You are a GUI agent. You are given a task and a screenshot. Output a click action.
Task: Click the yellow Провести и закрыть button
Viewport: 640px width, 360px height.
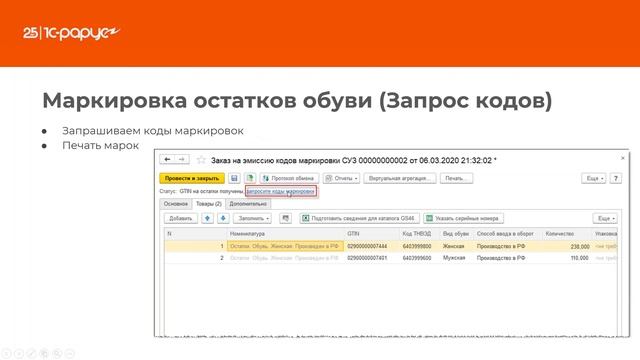192,178
